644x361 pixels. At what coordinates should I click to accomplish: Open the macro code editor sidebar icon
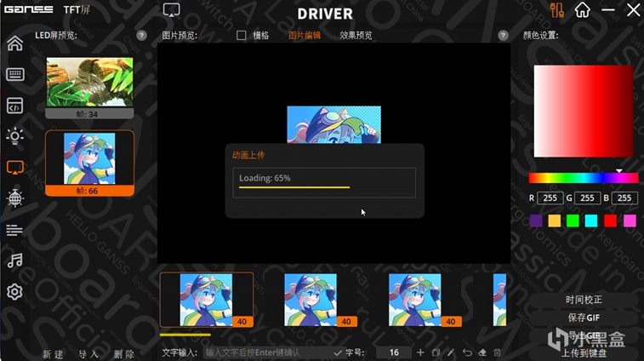click(x=14, y=106)
